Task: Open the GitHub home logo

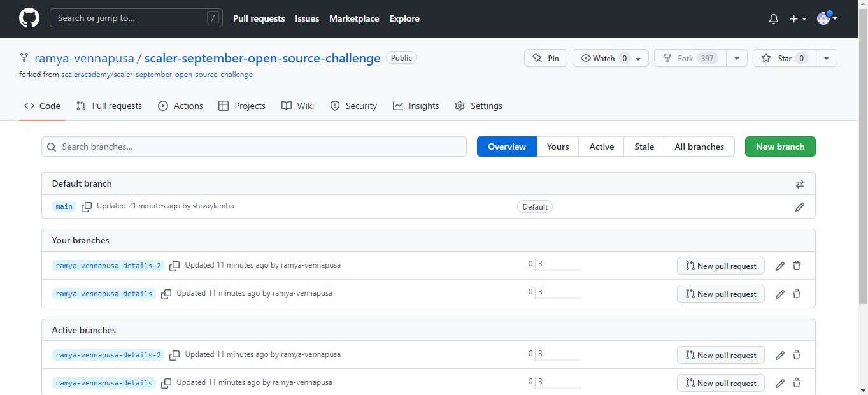Action: click(29, 18)
